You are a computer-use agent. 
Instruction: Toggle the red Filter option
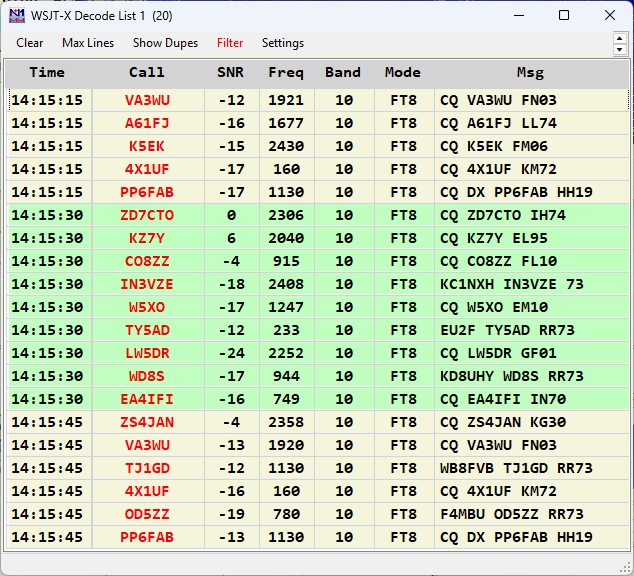[230, 43]
